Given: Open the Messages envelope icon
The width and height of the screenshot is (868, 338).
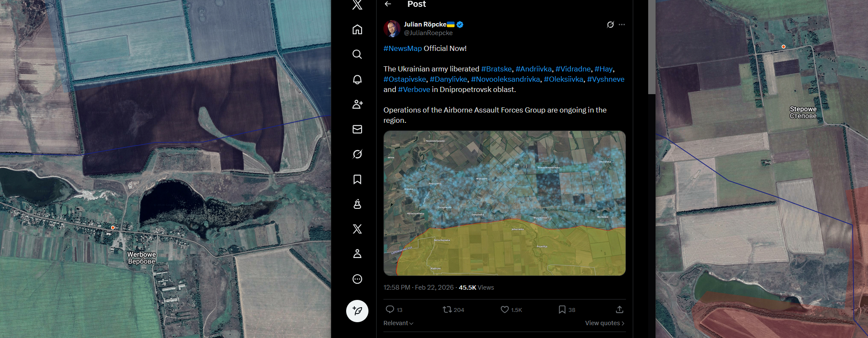Looking at the screenshot, I should [x=357, y=129].
